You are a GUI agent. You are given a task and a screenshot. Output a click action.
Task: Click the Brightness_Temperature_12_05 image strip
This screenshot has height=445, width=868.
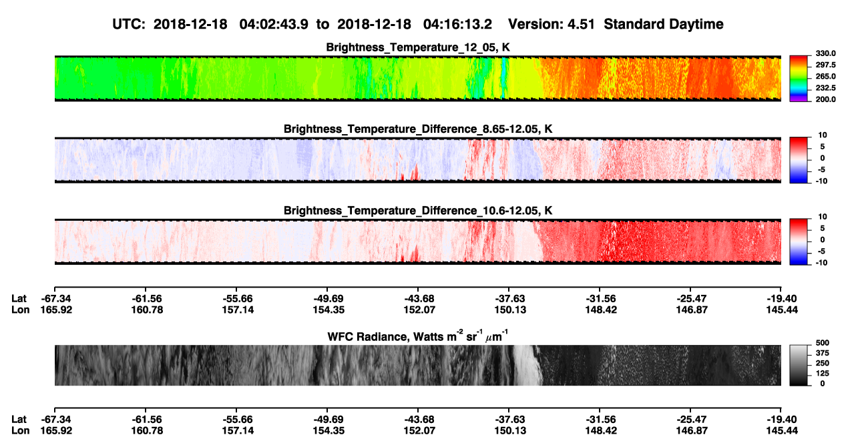tap(418, 78)
